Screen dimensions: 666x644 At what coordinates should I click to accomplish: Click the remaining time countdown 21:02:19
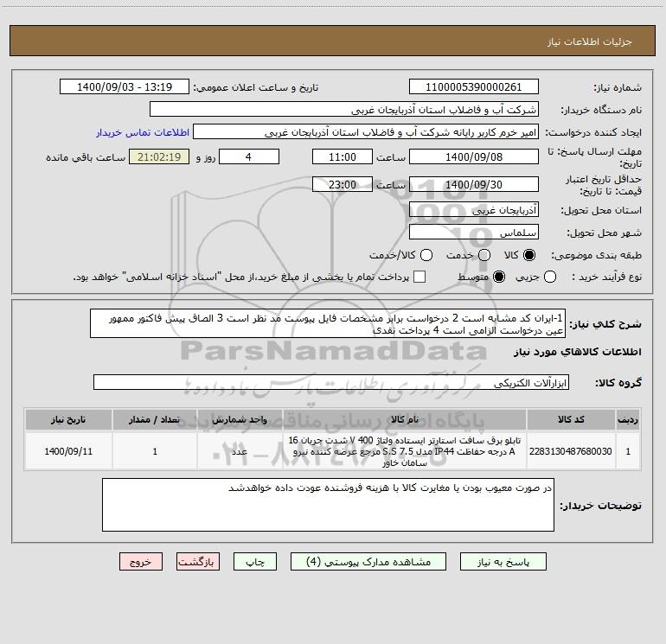coord(159,156)
